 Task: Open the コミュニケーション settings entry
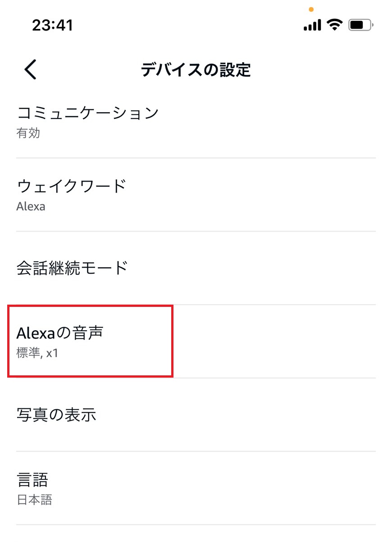pos(87,113)
